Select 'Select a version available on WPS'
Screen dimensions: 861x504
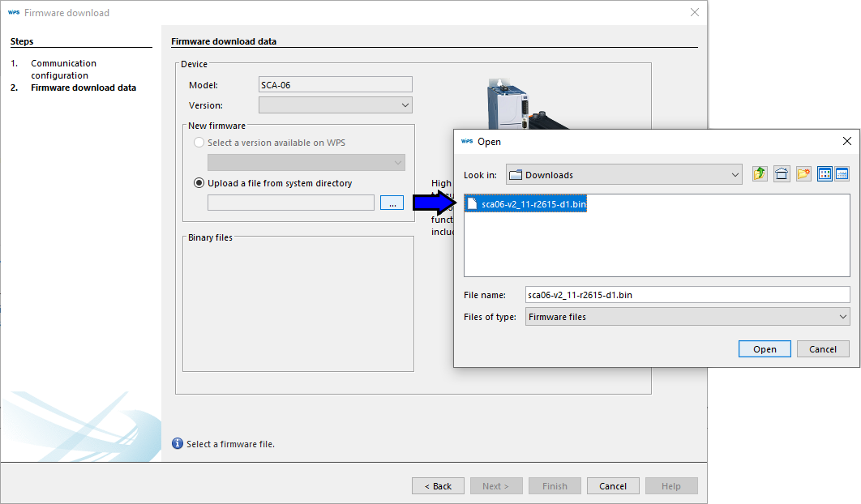(199, 143)
